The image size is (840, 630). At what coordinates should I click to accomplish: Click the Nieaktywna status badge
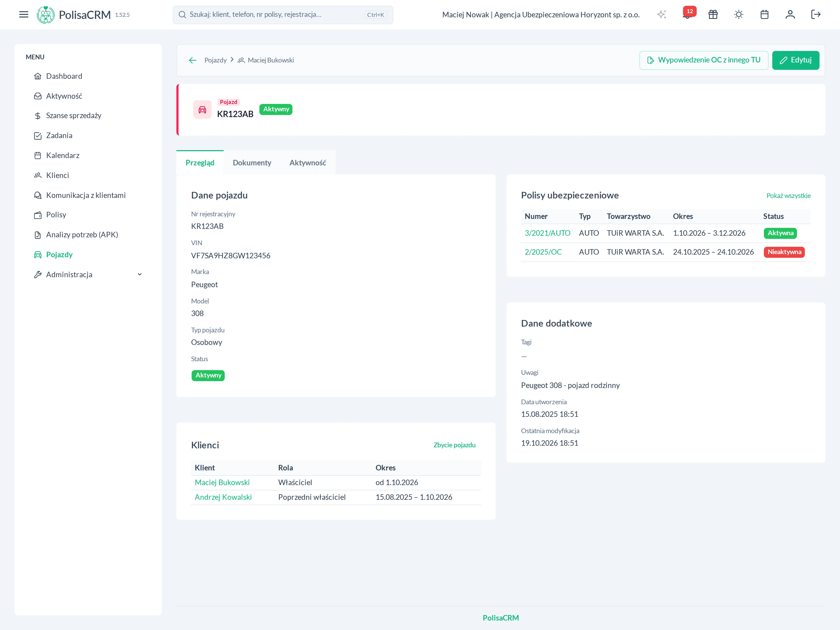coord(784,252)
